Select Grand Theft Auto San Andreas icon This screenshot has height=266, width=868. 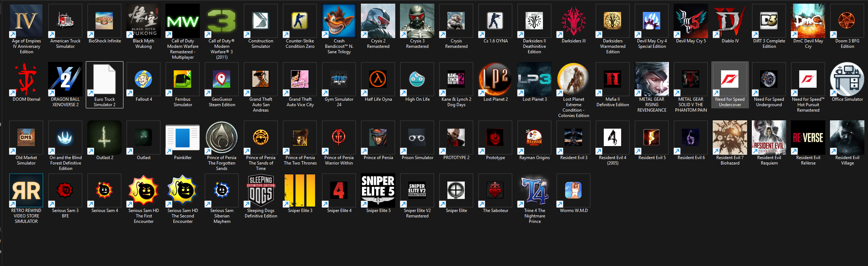[x=261, y=79]
